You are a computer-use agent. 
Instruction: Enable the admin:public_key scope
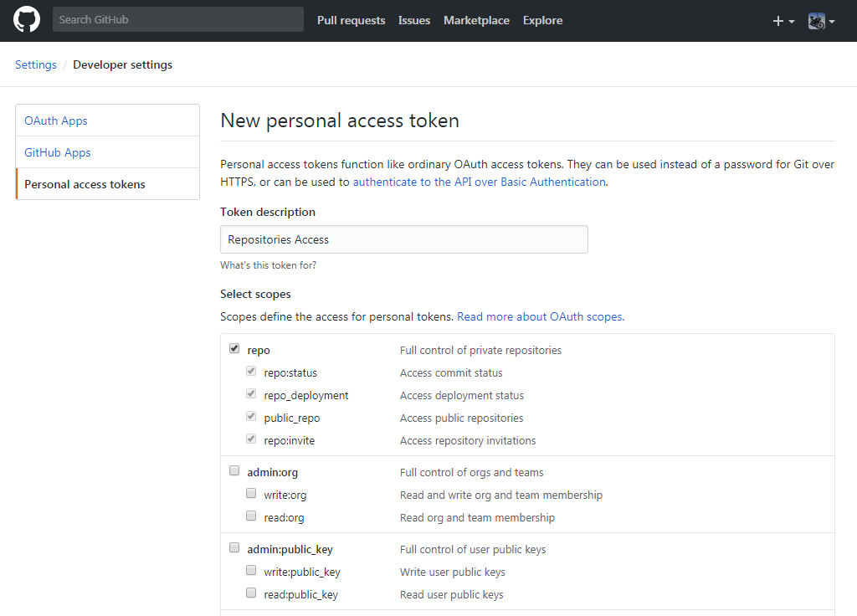click(234, 547)
